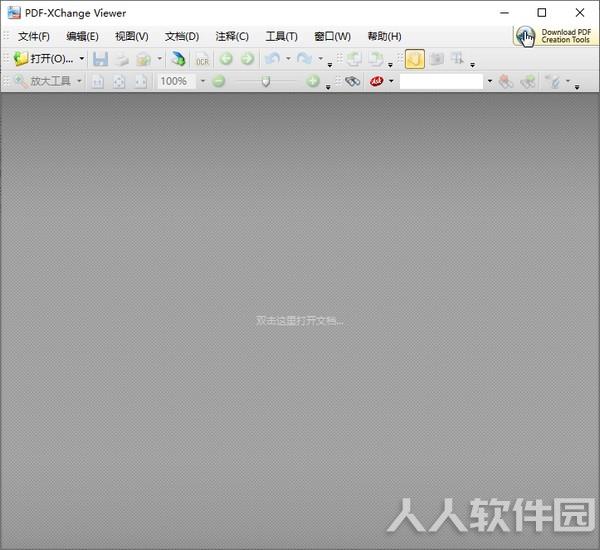Open the zoom percentage dropdown arrow
This screenshot has width=600, height=550.
point(203,81)
